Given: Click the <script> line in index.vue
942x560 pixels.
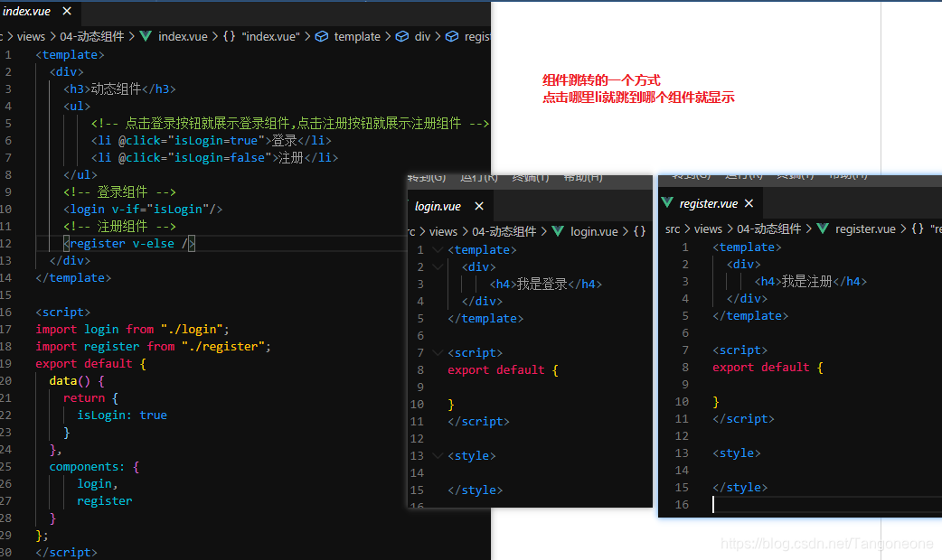Looking at the screenshot, I should point(63,313).
